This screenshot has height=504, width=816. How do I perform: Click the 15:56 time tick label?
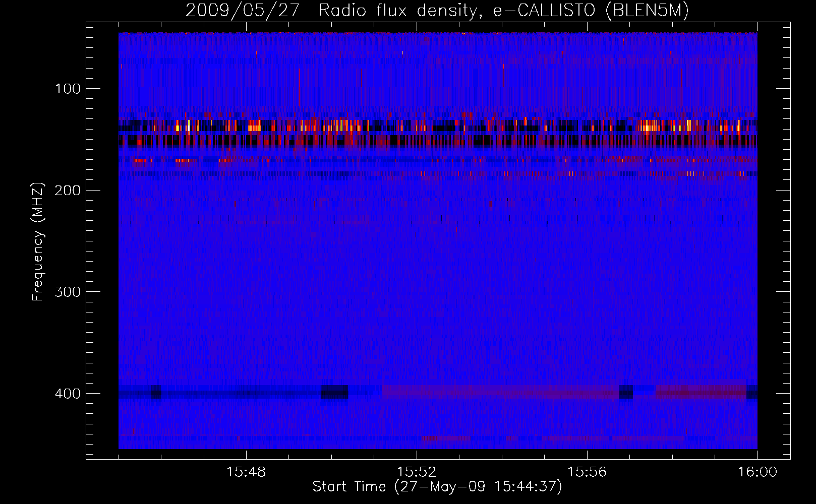[587, 472]
